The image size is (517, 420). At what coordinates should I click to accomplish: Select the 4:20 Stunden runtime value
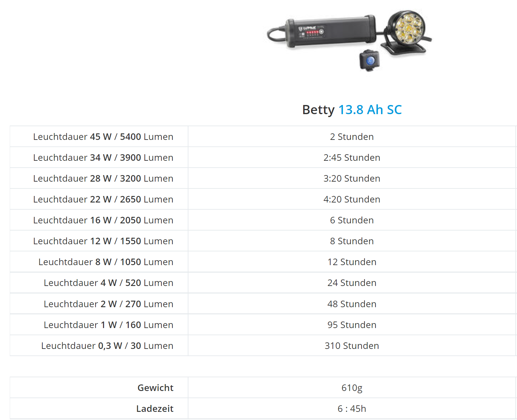[352, 199]
